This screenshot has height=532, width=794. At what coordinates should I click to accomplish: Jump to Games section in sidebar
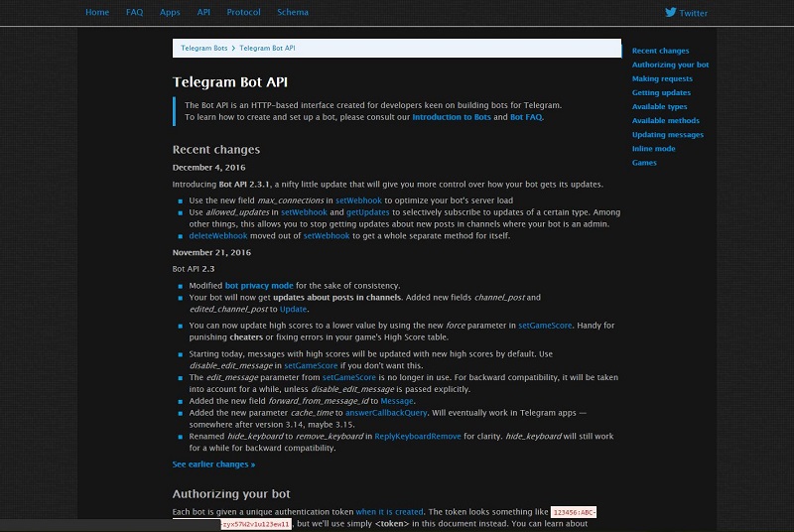pos(644,163)
